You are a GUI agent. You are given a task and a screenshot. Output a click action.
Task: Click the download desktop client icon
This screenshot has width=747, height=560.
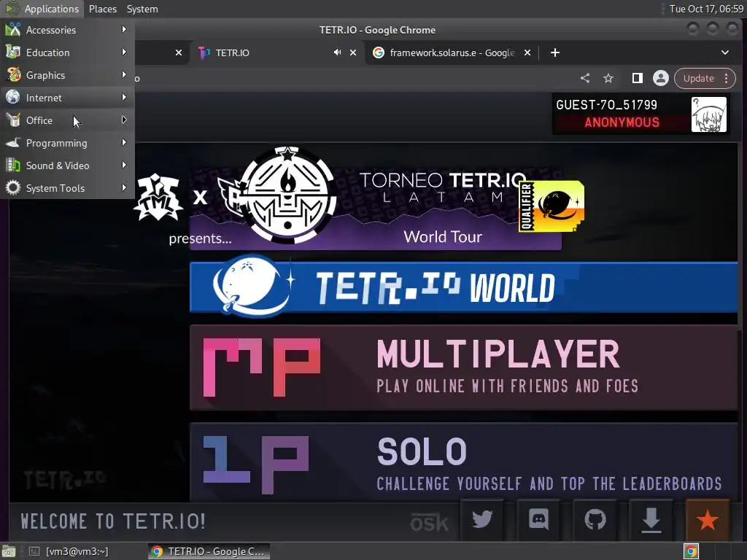coord(651,519)
